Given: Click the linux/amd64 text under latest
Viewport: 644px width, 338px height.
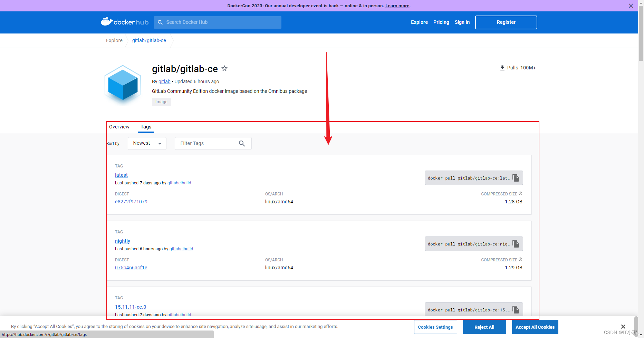Looking at the screenshot, I should (x=279, y=202).
